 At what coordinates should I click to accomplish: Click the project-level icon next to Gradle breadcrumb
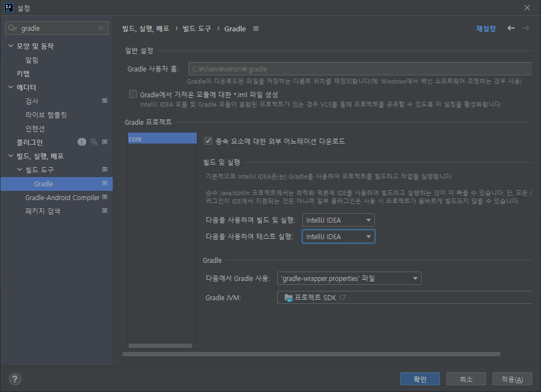click(x=256, y=29)
